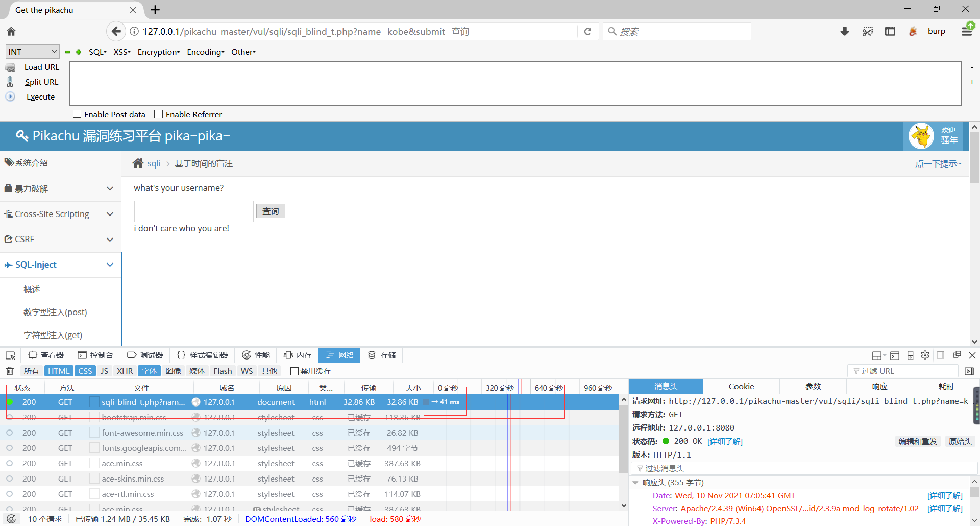Click the 过滤 URL filter field

pos(903,371)
